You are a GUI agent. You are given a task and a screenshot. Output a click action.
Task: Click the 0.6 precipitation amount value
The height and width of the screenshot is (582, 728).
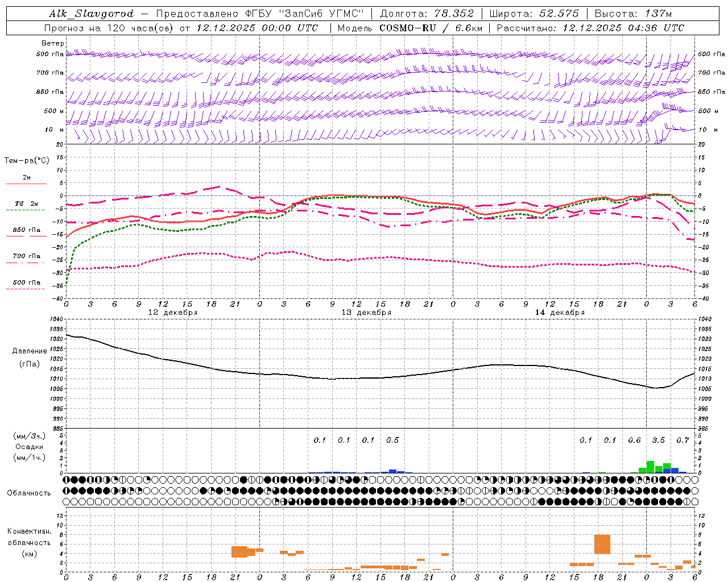coord(634,440)
